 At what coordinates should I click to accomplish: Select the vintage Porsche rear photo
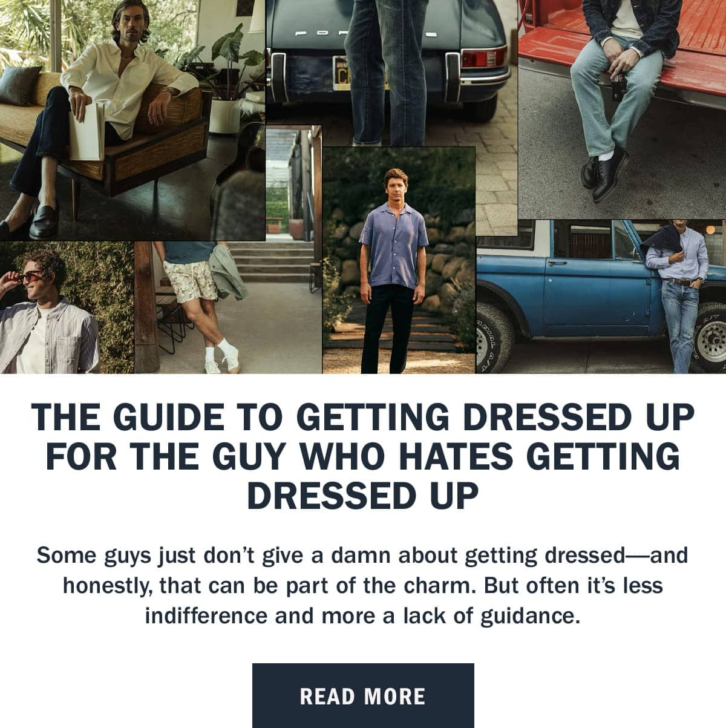click(391, 73)
